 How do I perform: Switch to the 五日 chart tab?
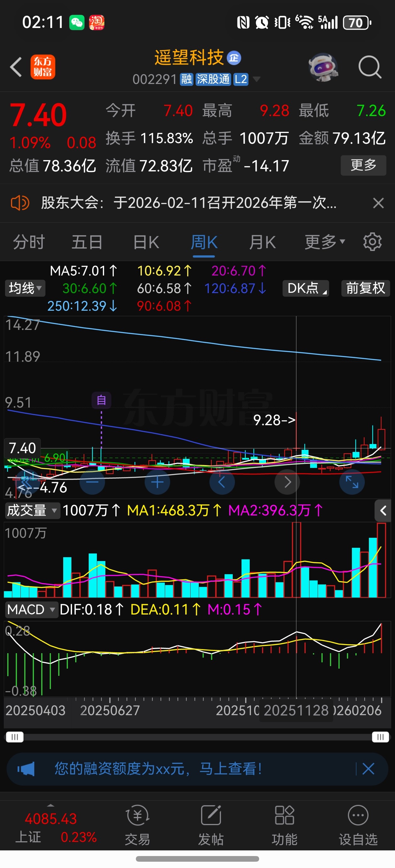tap(87, 242)
